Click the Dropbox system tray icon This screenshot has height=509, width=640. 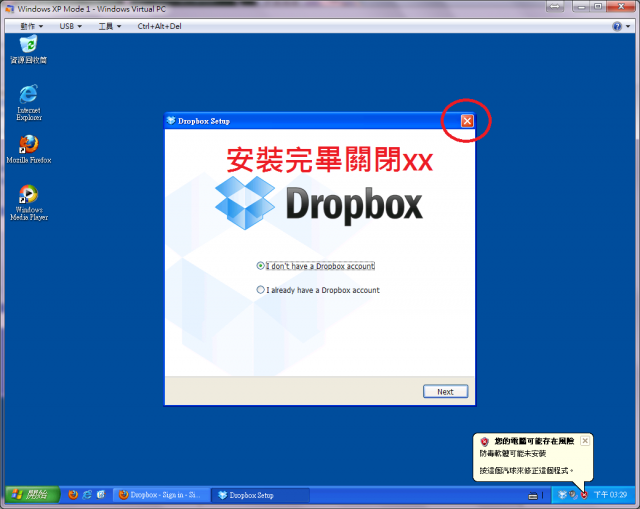[x=562, y=495]
